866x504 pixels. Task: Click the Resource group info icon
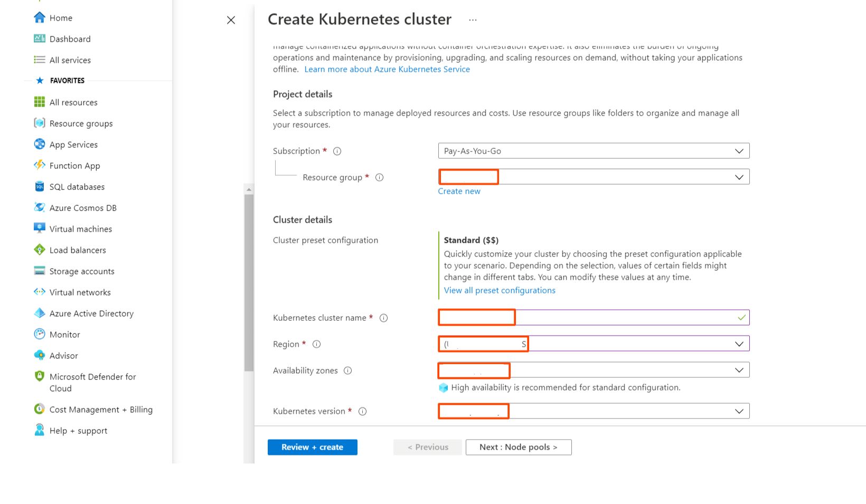379,177
